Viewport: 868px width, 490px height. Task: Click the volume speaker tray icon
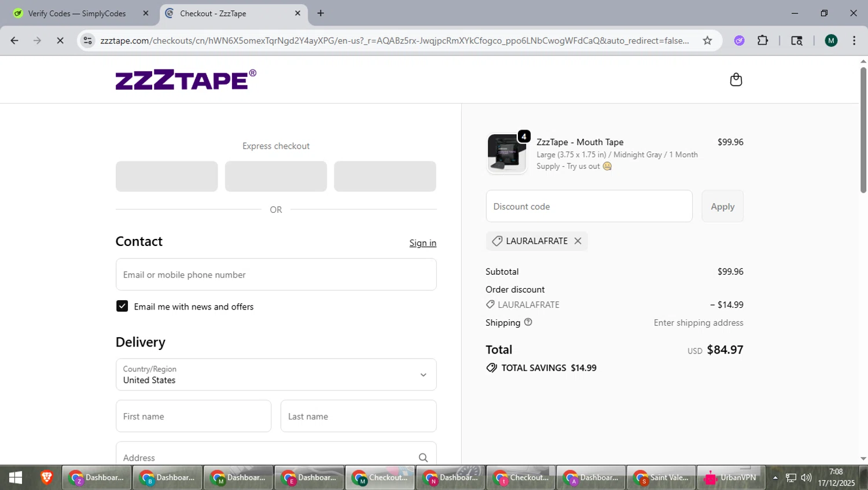806,478
